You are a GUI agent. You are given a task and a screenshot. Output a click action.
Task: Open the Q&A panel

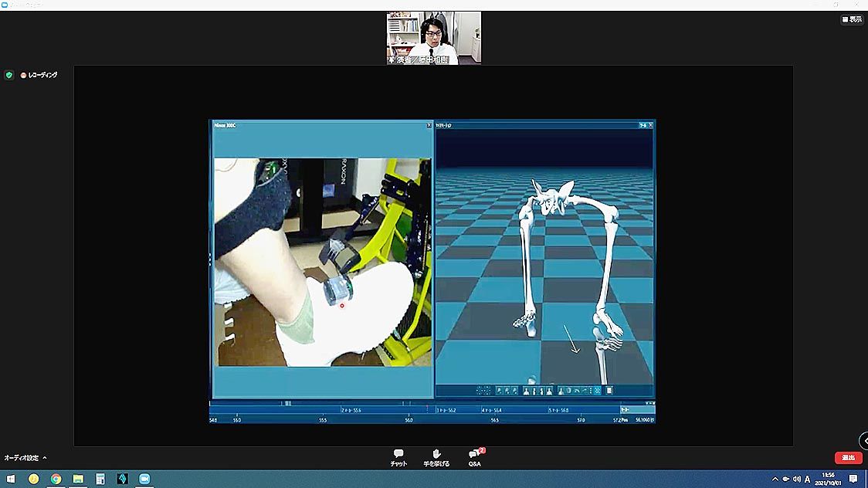pyautogui.click(x=475, y=458)
